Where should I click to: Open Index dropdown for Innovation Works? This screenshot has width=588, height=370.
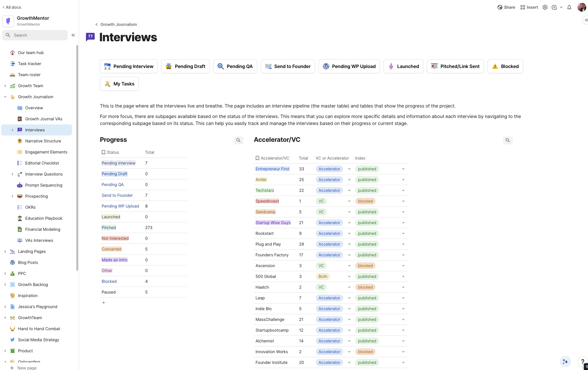pos(403,352)
